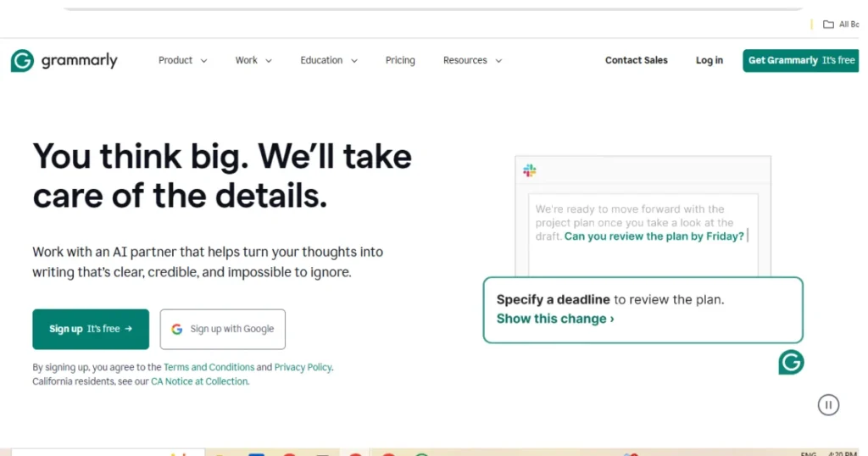Image resolution: width=868 pixels, height=456 pixels.
Task: Click the floating Grammarly G badge
Action: (791, 363)
